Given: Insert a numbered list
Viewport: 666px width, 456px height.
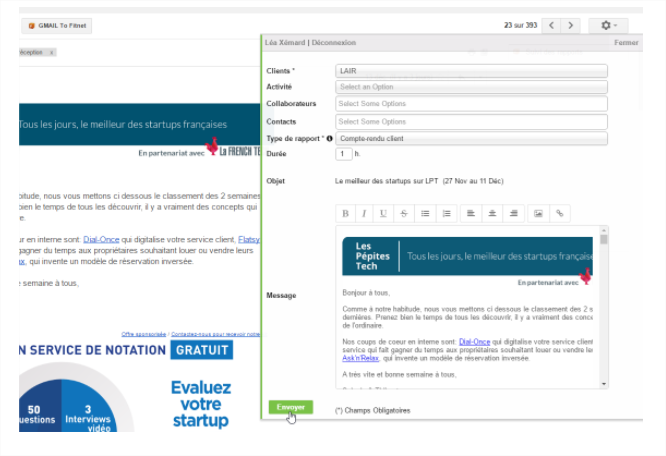Looking at the screenshot, I should click(447, 213).
